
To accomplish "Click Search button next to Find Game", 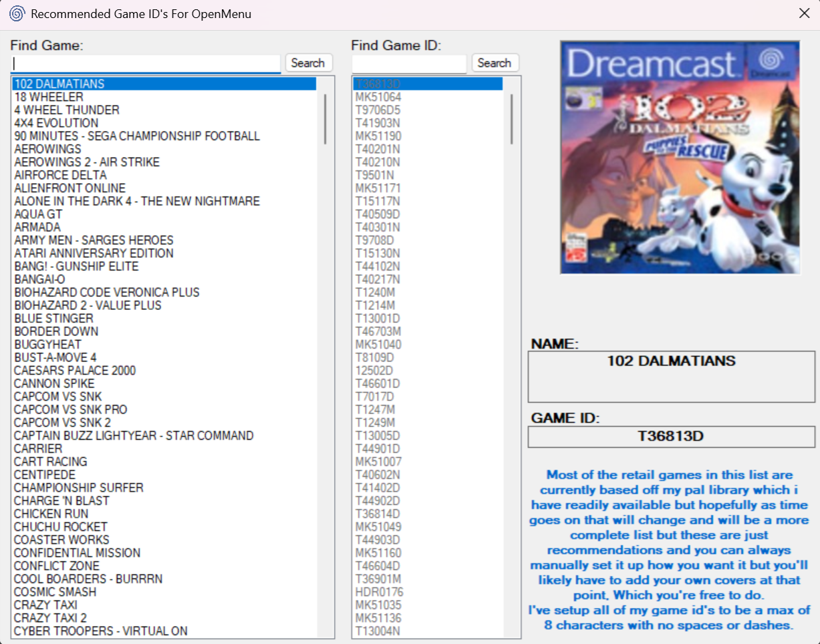I will point(308,63).
